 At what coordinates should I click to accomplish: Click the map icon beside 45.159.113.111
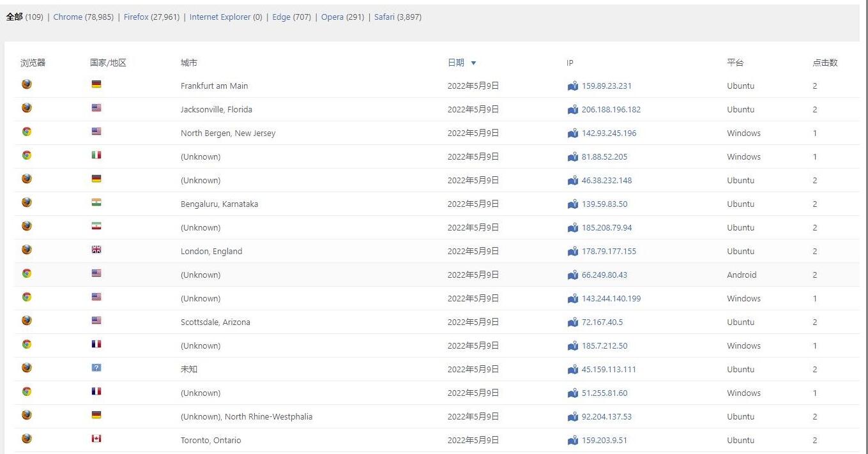click(x=573, y=370)
